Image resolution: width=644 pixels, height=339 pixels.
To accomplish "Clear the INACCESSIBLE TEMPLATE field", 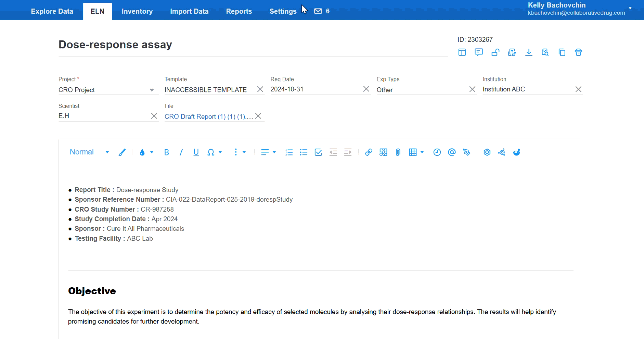I will 260,89.
